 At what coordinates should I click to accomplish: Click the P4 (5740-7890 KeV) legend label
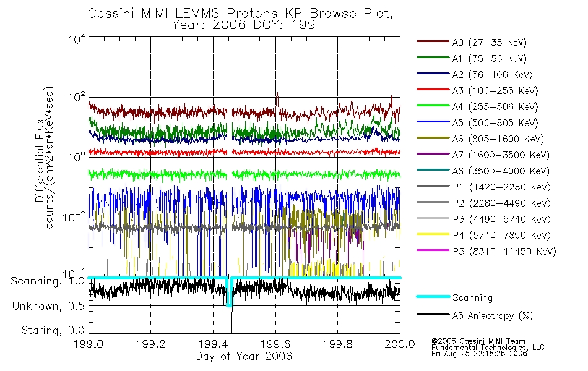pyautogui.click(x=501, y=236)
